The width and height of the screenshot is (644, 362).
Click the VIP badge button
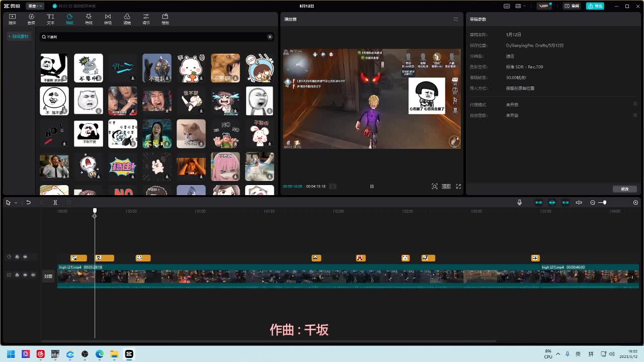[x=544, y=6]
